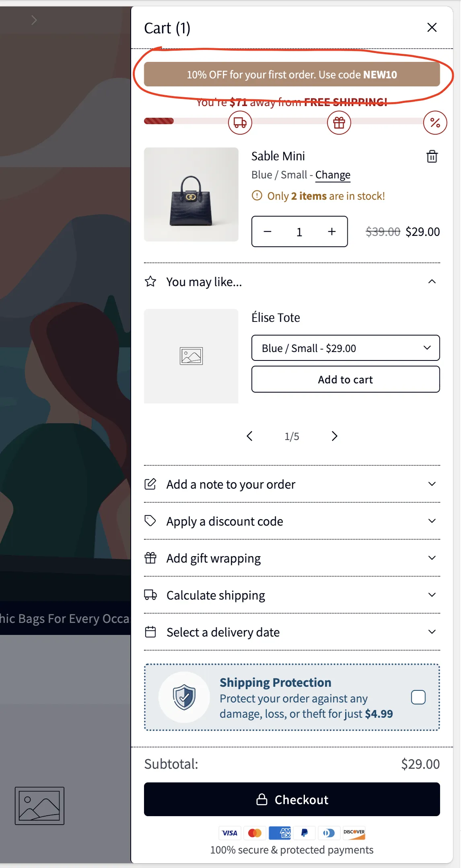Viewport: 461px width, 868px height.
Task: Collapse the You may like section
Action: pyautogui.click(x=432, y=281)
